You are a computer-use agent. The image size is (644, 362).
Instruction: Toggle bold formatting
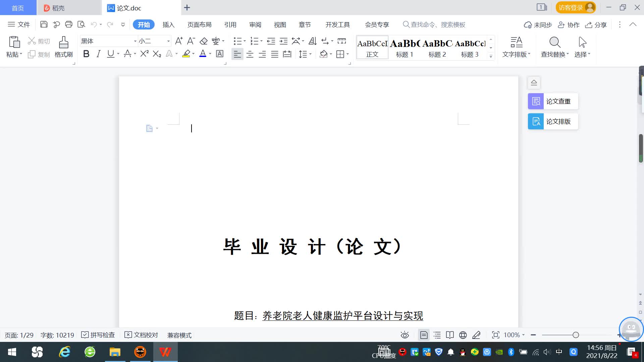point(86,54)
